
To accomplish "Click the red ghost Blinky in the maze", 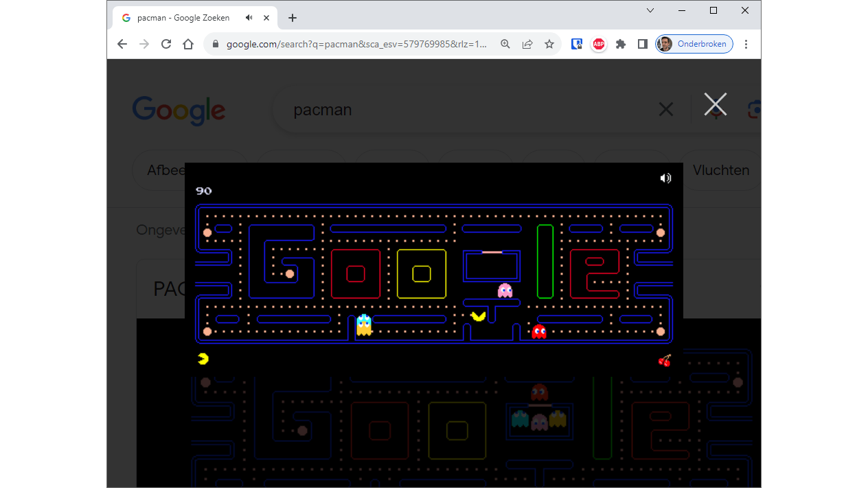I will point(539,332).
